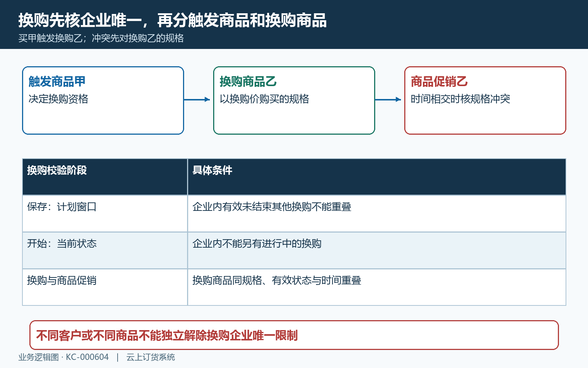This screenshot has width=588, height=368.
Task: Select the cell 保存：计划窗口
Action: (105, 214)
